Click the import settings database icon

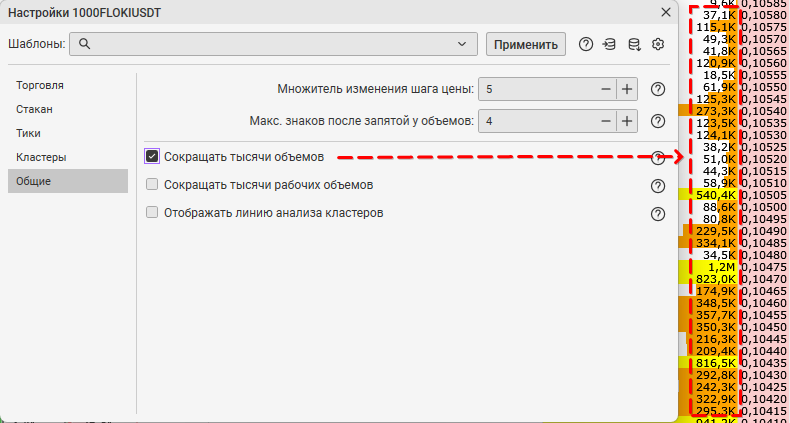(609, 44)
